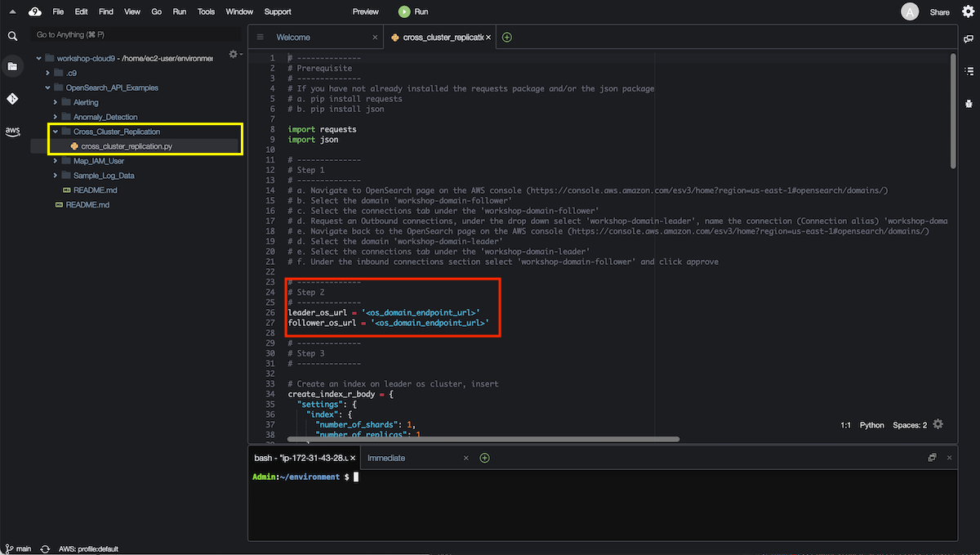The image size is (980, 555).
Task: Open the File menu
Action: click(x=58, y=12)
